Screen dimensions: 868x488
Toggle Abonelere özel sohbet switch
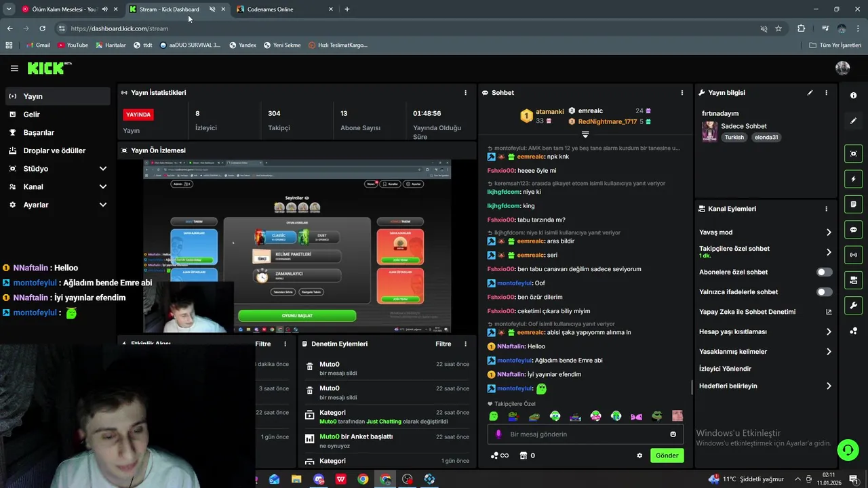tap(824, 272)
